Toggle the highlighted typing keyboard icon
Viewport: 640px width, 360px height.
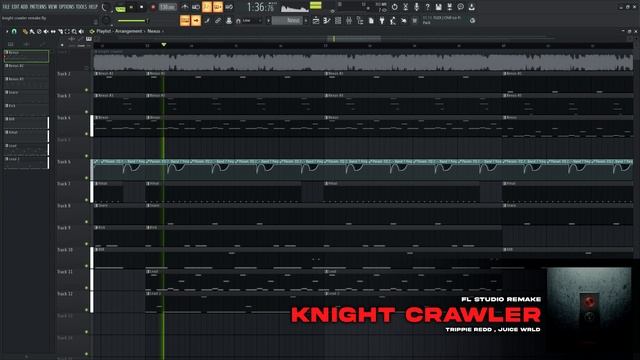185,20
